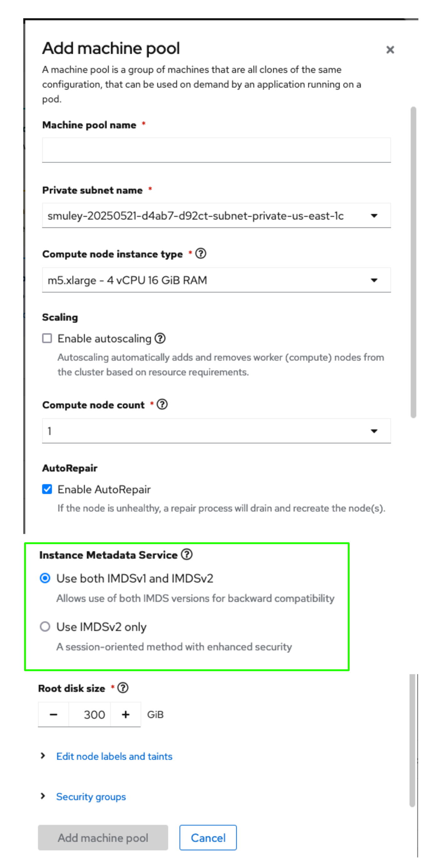This screenshot has width=426, height=868.
Task: Select the Use IMDSv2 only radio option
Action: (x=45, y=626)
